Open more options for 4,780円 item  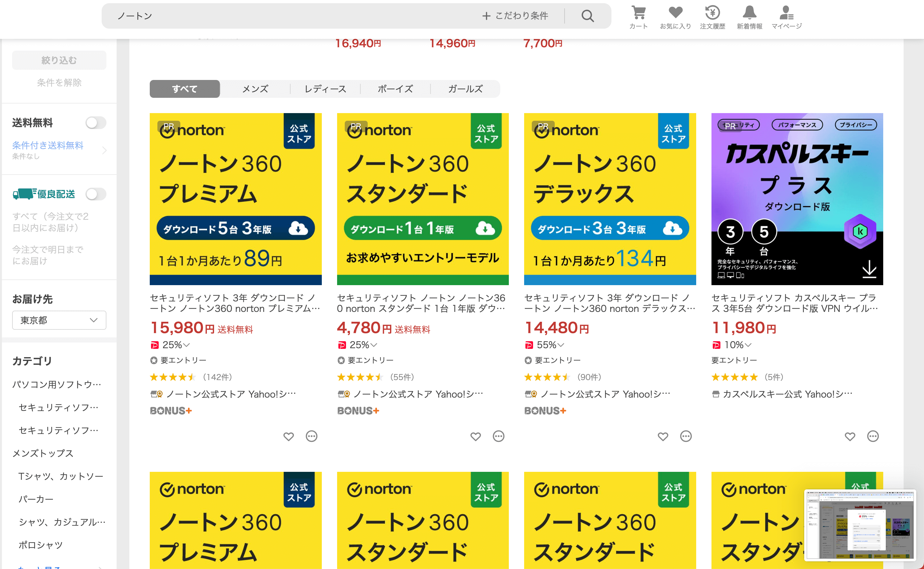(x=498, y=436)
